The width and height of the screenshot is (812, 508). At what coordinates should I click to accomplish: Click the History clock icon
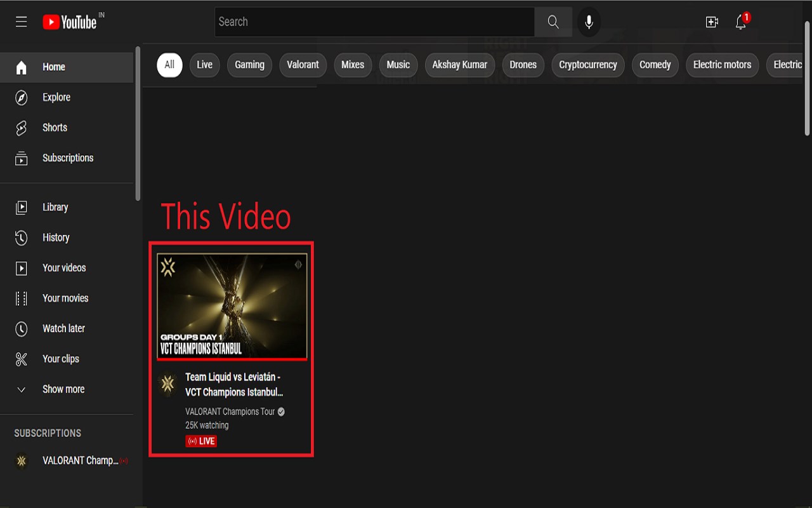tap(22, 237)
